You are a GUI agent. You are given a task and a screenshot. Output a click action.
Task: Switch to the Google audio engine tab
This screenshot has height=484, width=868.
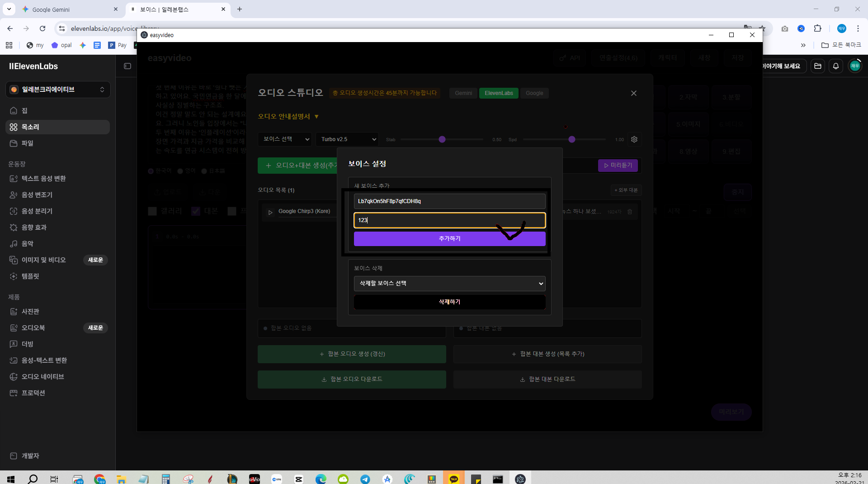tap(534, 93)
